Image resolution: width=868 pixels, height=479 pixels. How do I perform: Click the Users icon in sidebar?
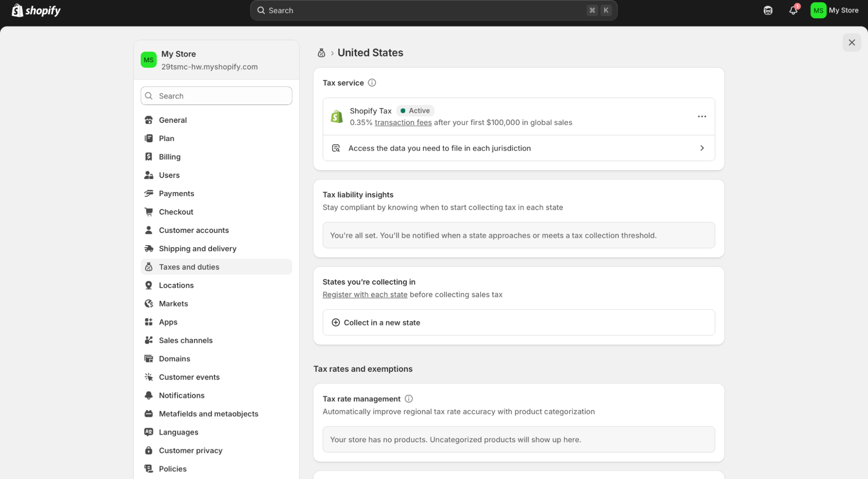149,175
